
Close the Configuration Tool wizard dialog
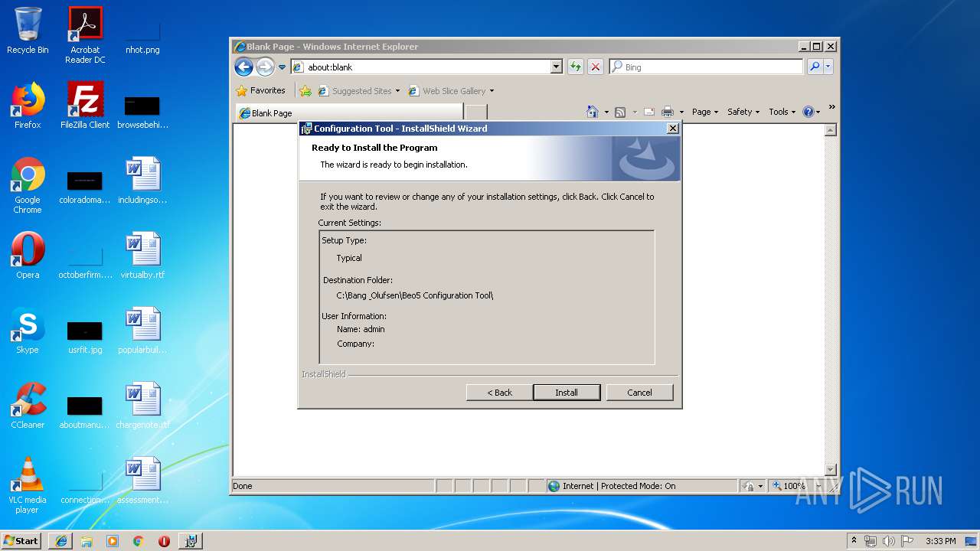click(x=672, y=129)
